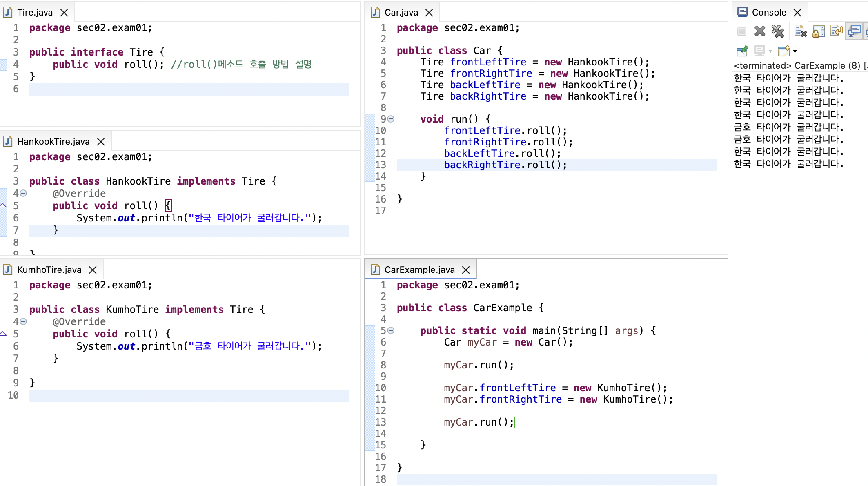Switch to the Car.java tab
The image size is (868, 486).
[401, 12]
